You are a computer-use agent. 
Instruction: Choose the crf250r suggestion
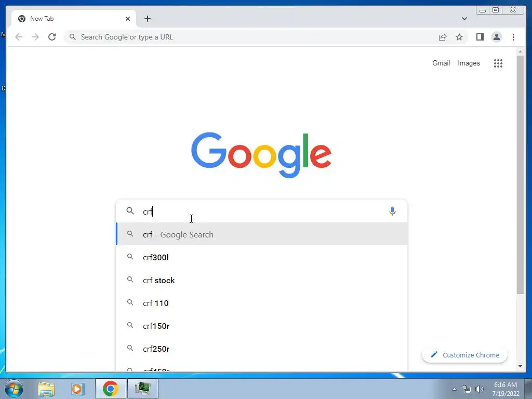tap(262, 349)
